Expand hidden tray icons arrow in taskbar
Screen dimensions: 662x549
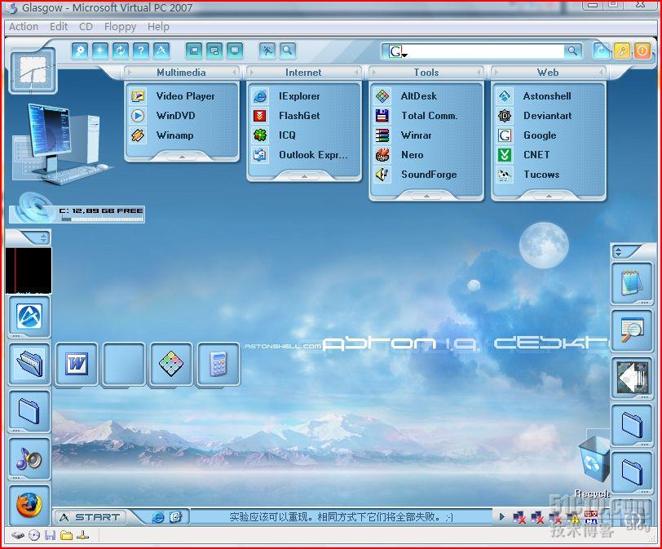pyautogui.click(x=502, y=516)
